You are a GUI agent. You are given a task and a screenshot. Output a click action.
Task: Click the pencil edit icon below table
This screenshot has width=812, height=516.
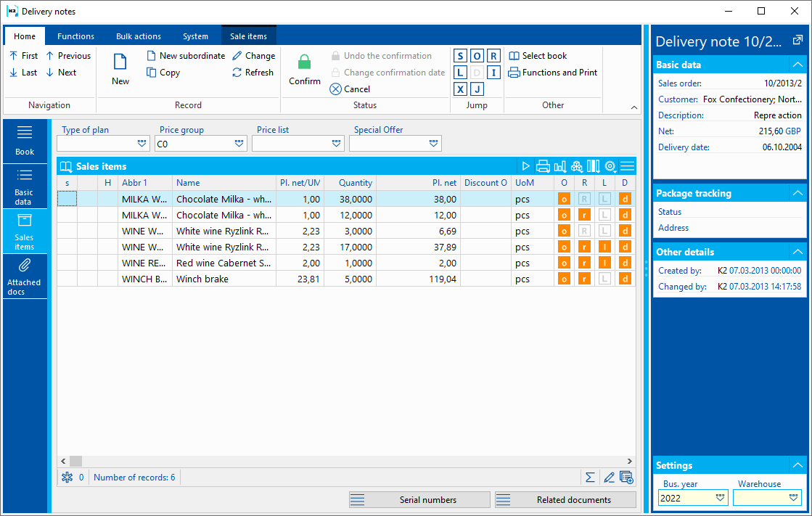pyautogui.click(x=609, y=477)
